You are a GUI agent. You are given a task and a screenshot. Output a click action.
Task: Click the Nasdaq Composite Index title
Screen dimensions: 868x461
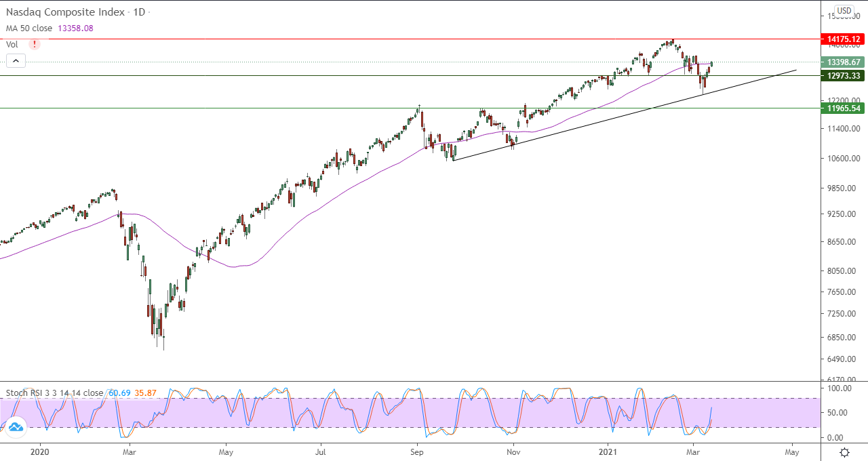[65, 12]
